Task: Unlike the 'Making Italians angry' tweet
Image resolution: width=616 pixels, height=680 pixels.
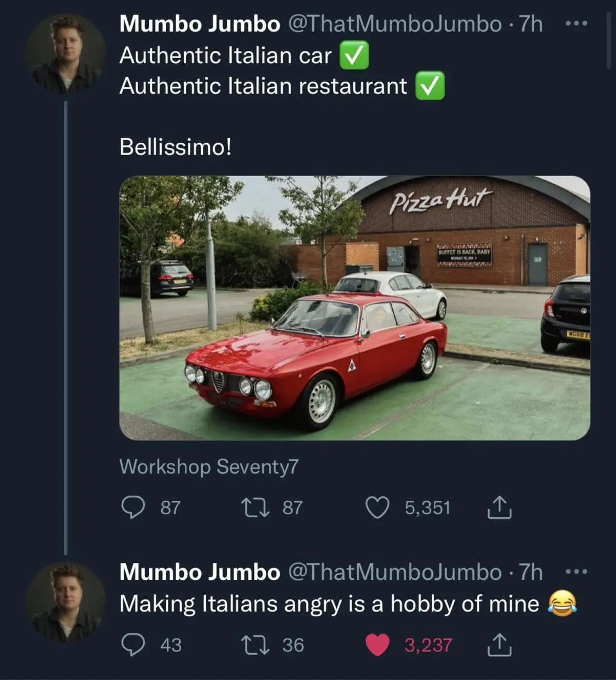Action: 377,645
